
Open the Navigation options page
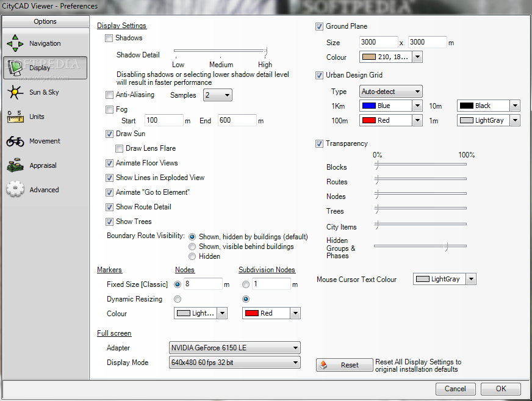[x=45, y=43]
